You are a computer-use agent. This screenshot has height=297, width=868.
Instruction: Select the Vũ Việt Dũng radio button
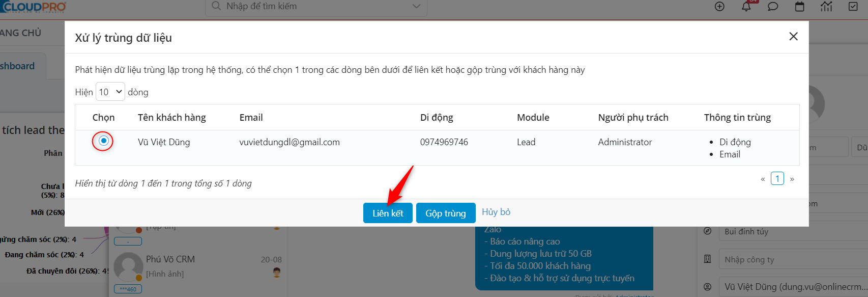click(x=103, y=141)
